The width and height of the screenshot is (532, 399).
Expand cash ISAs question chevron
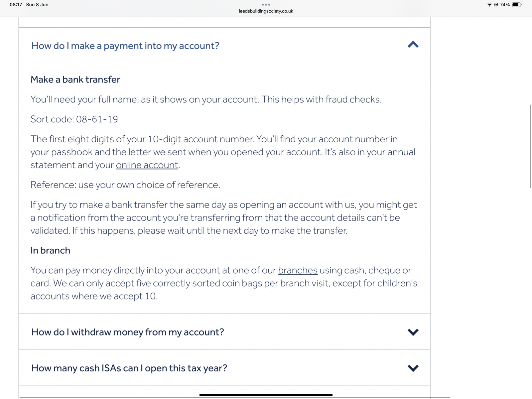tap(413, 368)
